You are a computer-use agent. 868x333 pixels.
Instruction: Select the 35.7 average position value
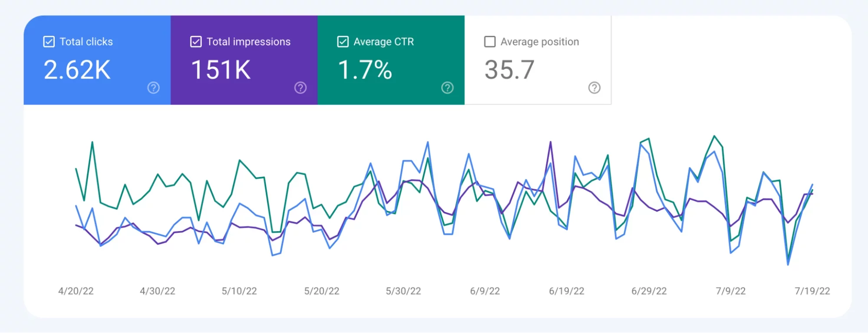click(x=509, y=70)
